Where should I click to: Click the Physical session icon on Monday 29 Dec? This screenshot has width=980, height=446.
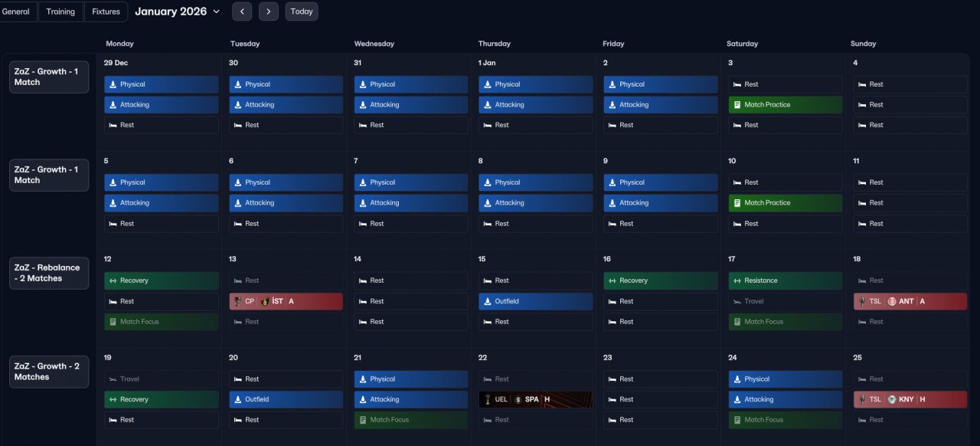tap(112, 84)
